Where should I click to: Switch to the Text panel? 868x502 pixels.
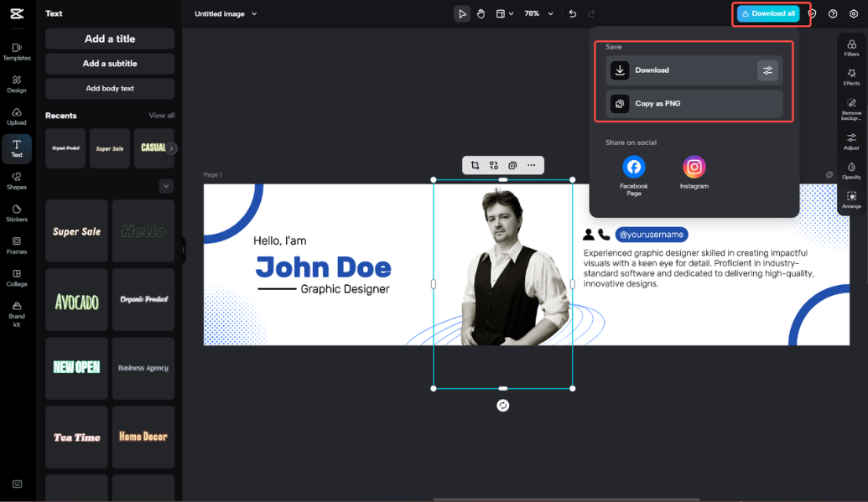coord(17,148)
